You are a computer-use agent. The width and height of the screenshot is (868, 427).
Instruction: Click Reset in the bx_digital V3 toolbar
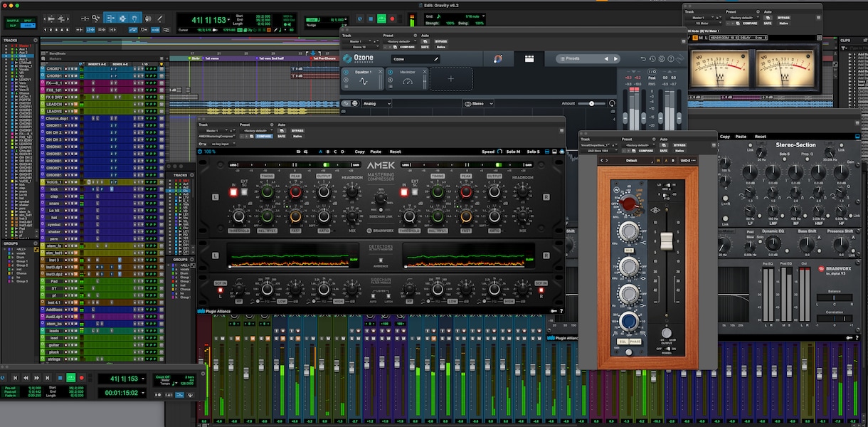[x=761, y=137]
